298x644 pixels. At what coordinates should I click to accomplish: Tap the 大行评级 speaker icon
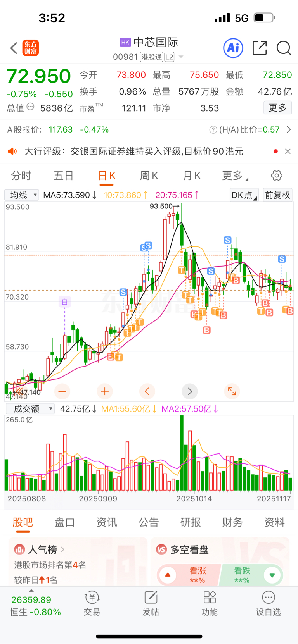(x=12, y=151)
